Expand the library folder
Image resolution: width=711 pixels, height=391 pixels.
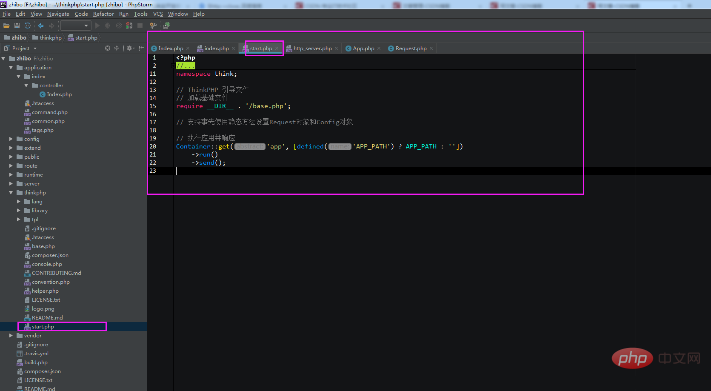tap(19, 210)
